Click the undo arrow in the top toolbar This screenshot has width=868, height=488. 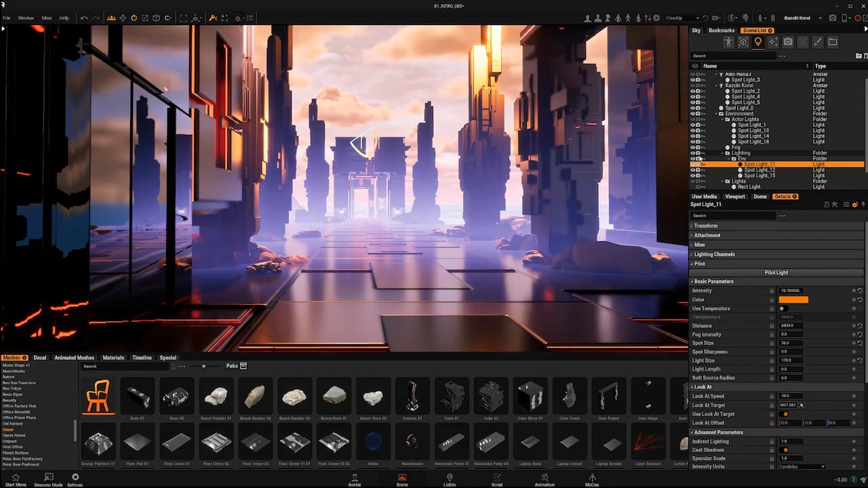pos(84,18)
